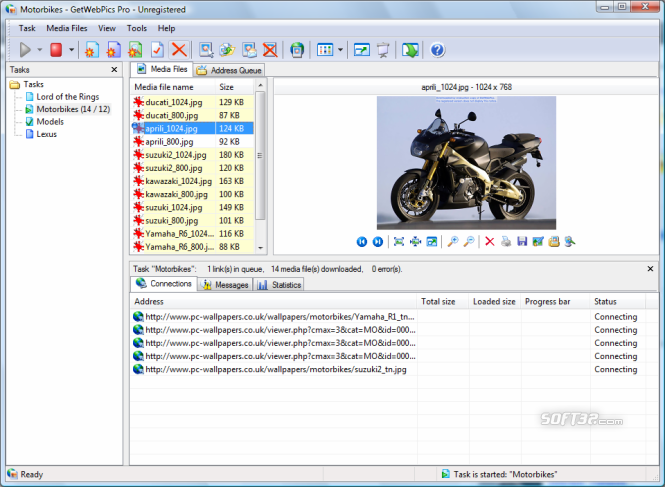This screenshot has height=487, width=665.
Task: Click the yellow folder with picture preview icon
Action: click(554, 242)
